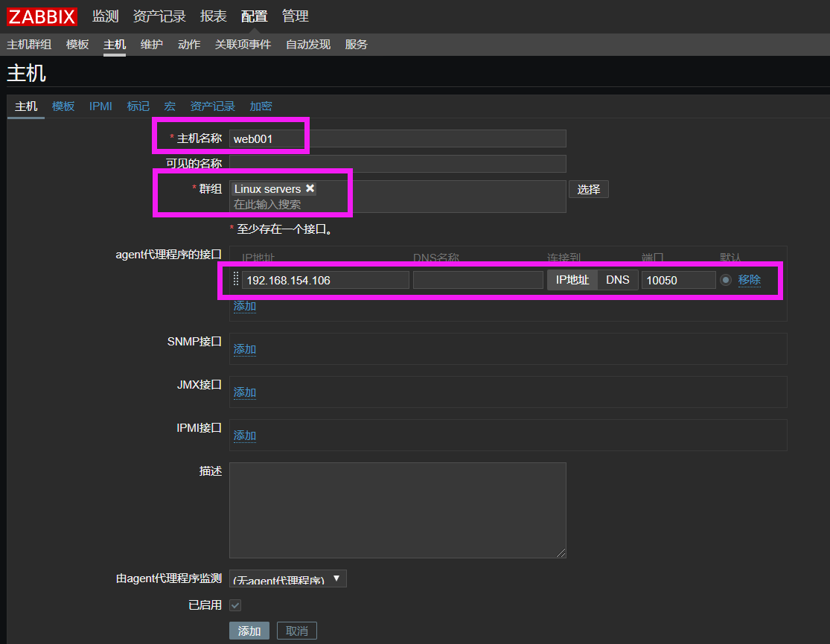
Task: Grab the agent interface drag handle
Action: [236, 279]
